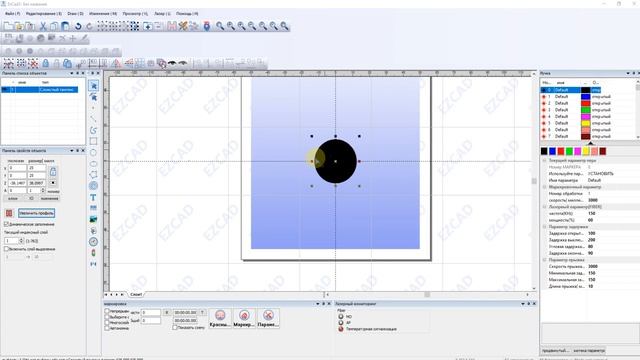This screenshot has width=640, height=360.
Task: Click the X position input field
Action: pos(17,168)
